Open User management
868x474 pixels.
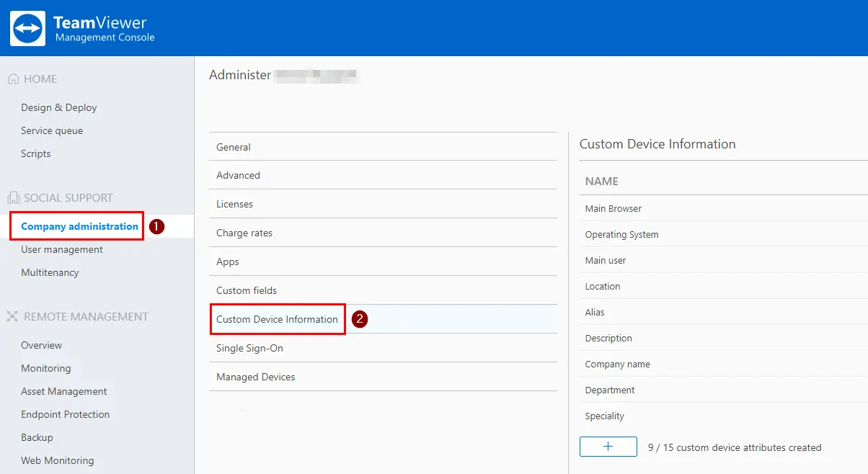pyautogui.click(x=62, y=249)
